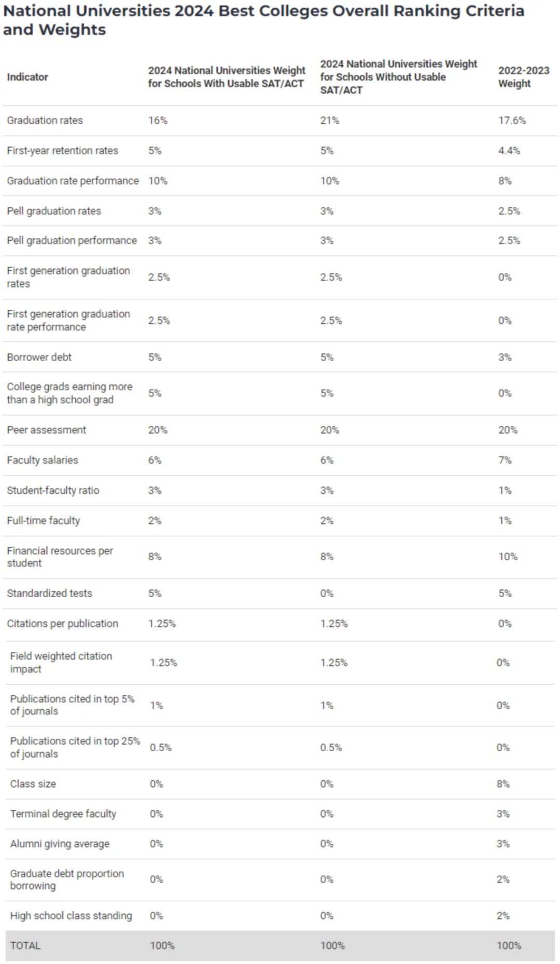Click the Terminal degree faculty row label

[63, 814]
